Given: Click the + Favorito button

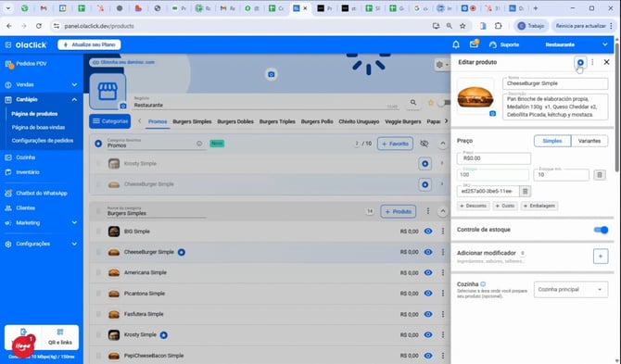Looking at the screenshot, I should click(x=395, y=144).
